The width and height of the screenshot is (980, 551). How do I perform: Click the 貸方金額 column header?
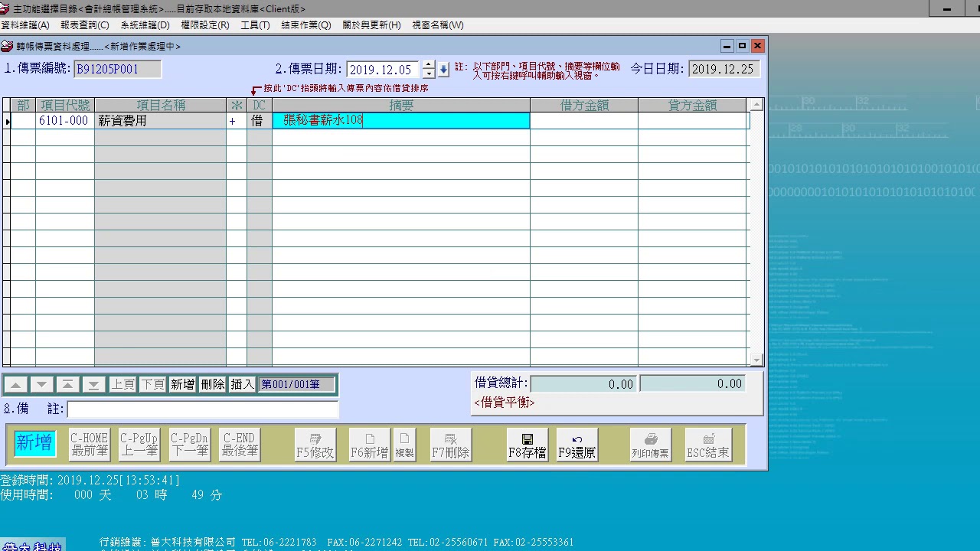pyautogui.click(x=692, y=106)
